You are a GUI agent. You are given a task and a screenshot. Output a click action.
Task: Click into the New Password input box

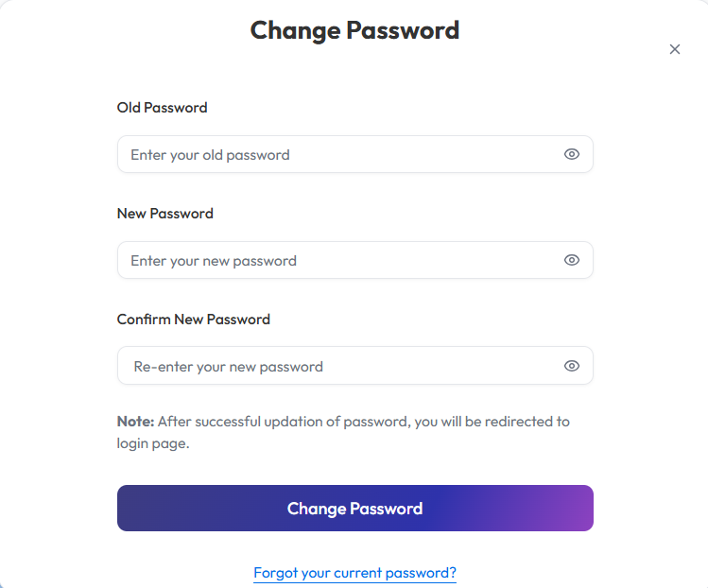click(x=340, y=260)
